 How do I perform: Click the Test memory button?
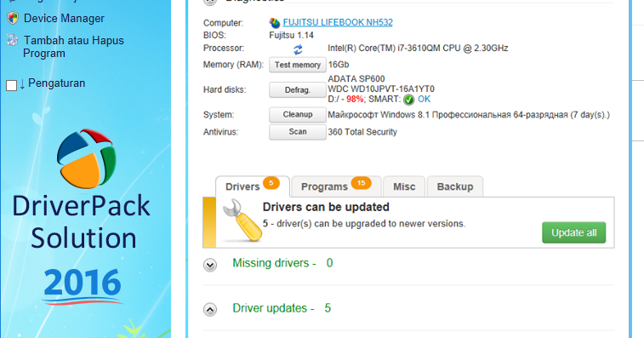point(298,65)
